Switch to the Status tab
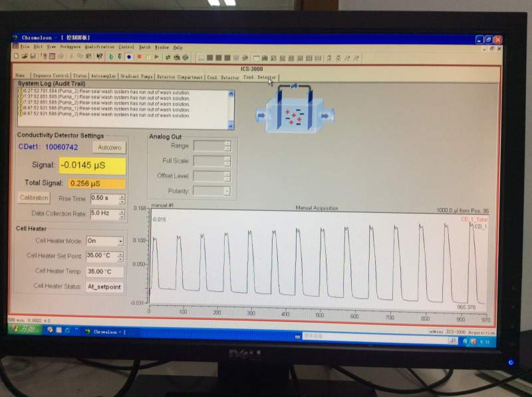This screenshot has height=397, width=532. coord(80,75)
